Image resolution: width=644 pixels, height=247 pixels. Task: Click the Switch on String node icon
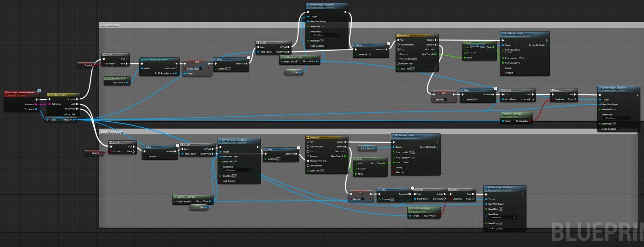pos(49,95)
